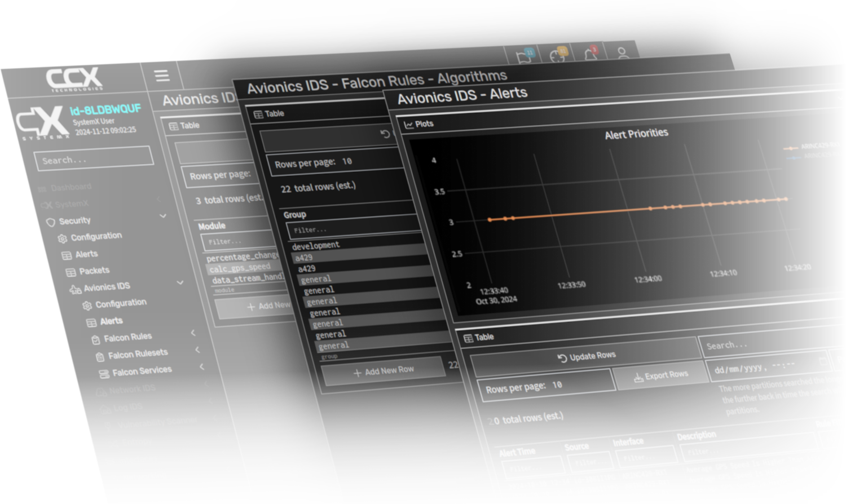Click the sidebar Search field

[94, 158]
